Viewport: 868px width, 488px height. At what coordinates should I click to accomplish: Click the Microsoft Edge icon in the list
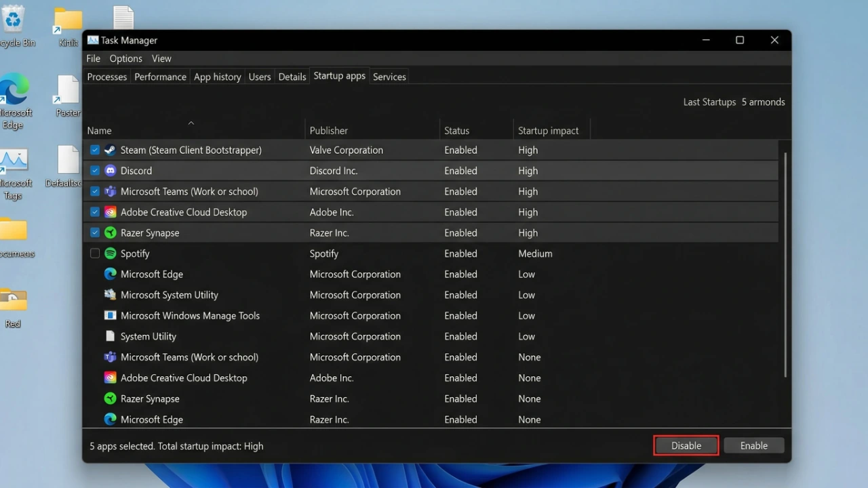coord(110,274)
